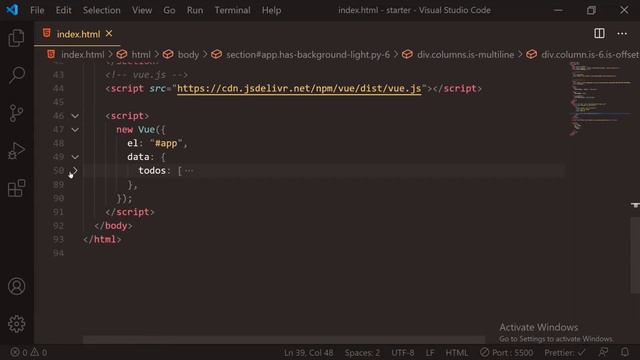Go to line via Ln 39, Col 48
Screen dimensions: 640x360
click(x=309, y=352)
